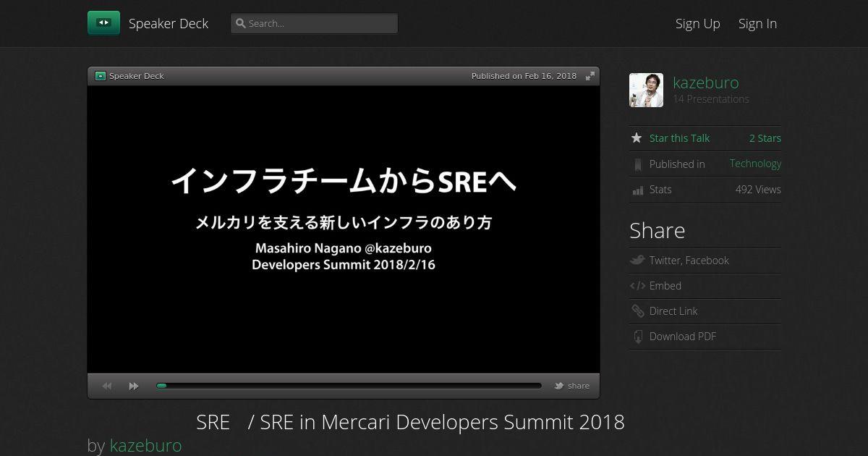Click the Published on Feb 16, 2018 text

pos(524,76)
